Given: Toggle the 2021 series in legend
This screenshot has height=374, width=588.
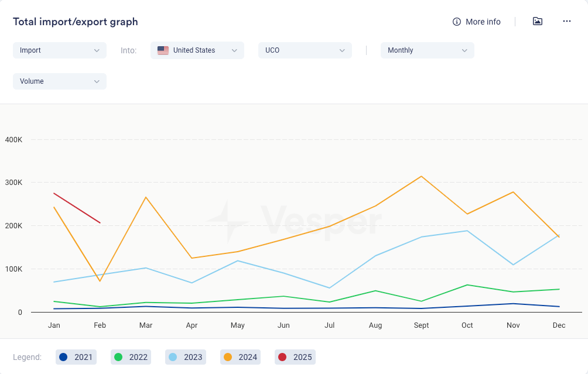Looking at the screenshot, I should pos(76,357).
